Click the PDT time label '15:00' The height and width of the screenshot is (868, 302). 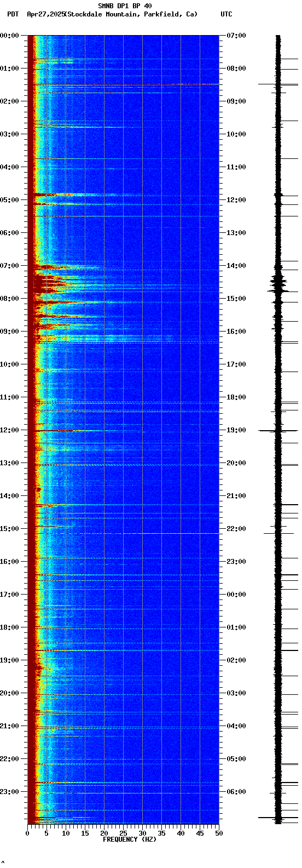tap(9, 529)
